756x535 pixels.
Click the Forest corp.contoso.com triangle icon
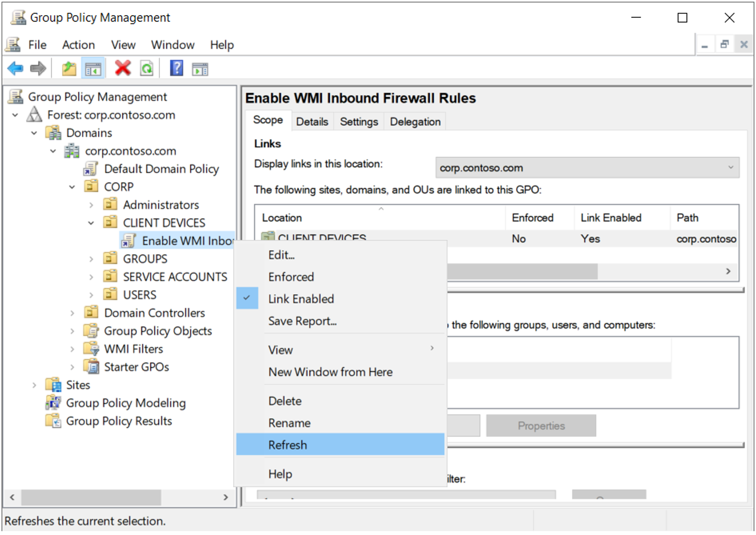35,115
